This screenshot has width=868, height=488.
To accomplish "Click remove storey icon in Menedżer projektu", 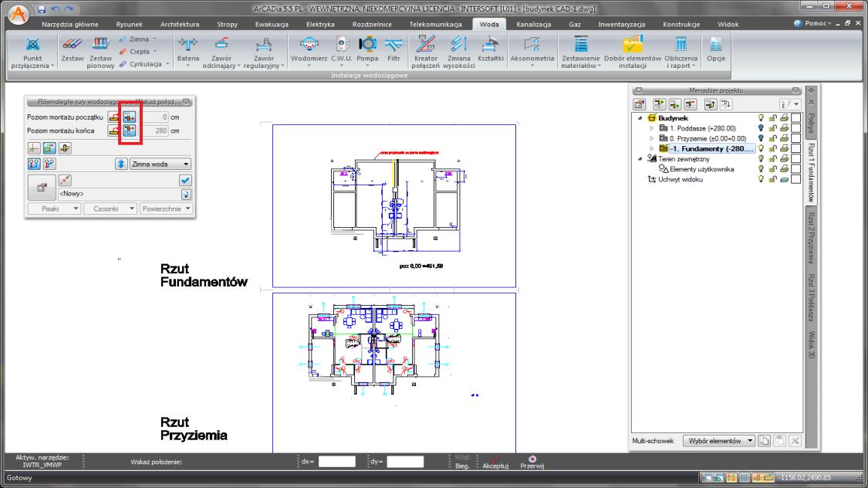I will pyautogui.click(x=691, y=104).
